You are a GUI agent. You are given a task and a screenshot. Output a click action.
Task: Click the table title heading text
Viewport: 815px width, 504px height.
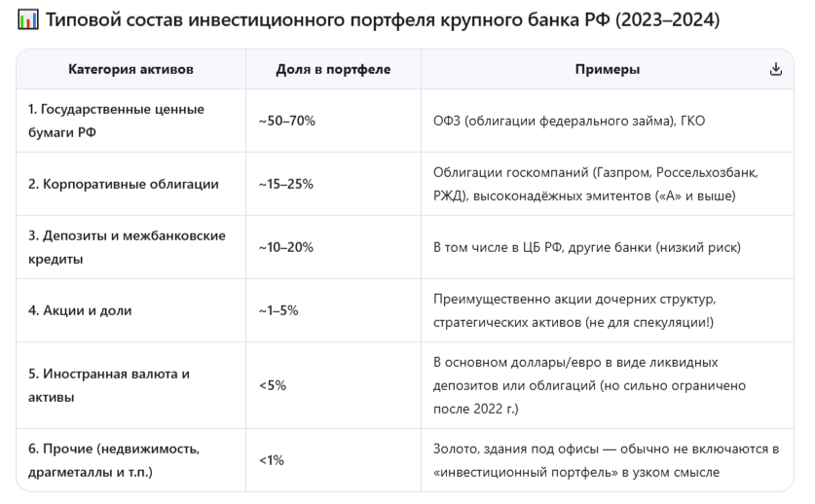384,19
